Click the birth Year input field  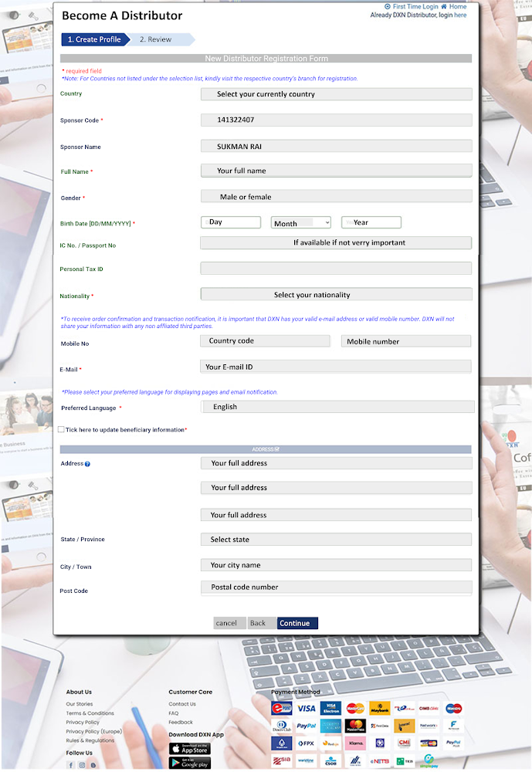tap(371, 222)
